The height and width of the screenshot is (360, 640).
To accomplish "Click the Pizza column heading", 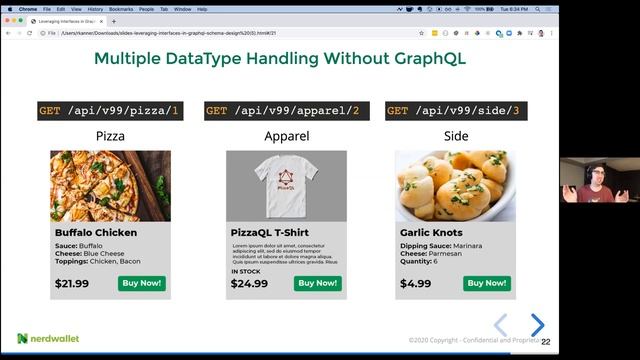I will (110, 136).
